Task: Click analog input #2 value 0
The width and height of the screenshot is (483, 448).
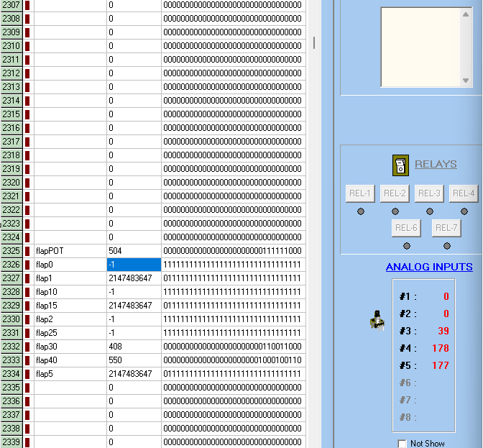Action: (446, 314)
